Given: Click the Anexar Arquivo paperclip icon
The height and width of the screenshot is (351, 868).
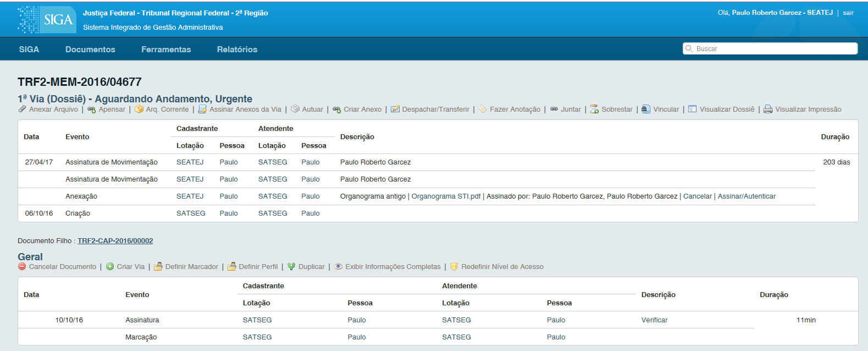Looking at the screenshot, I should 22,109.
